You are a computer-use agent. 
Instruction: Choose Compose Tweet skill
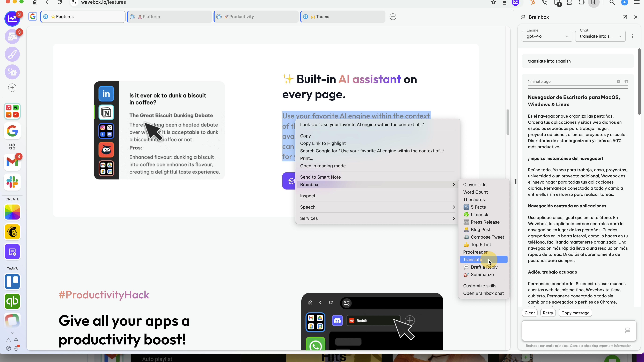484,237
